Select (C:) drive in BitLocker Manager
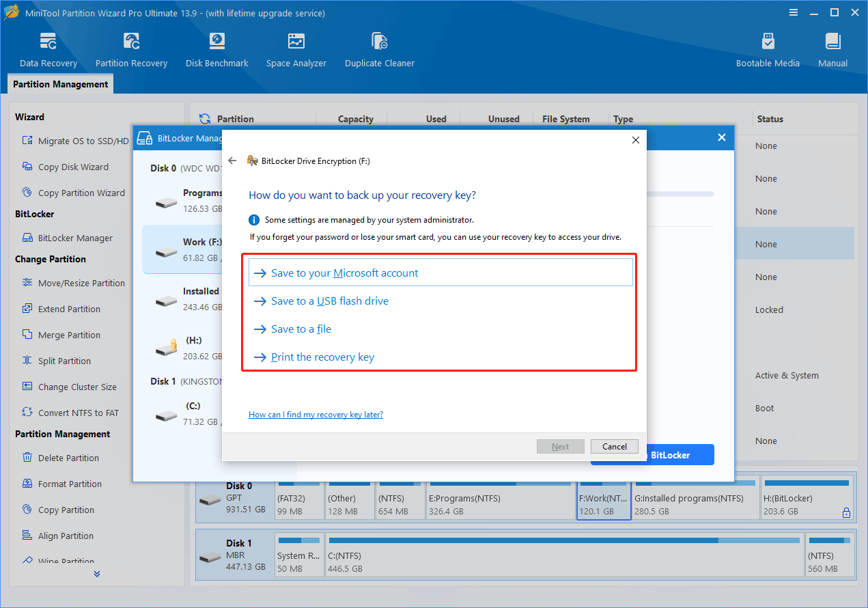868x608 pixels. point(182,413)
